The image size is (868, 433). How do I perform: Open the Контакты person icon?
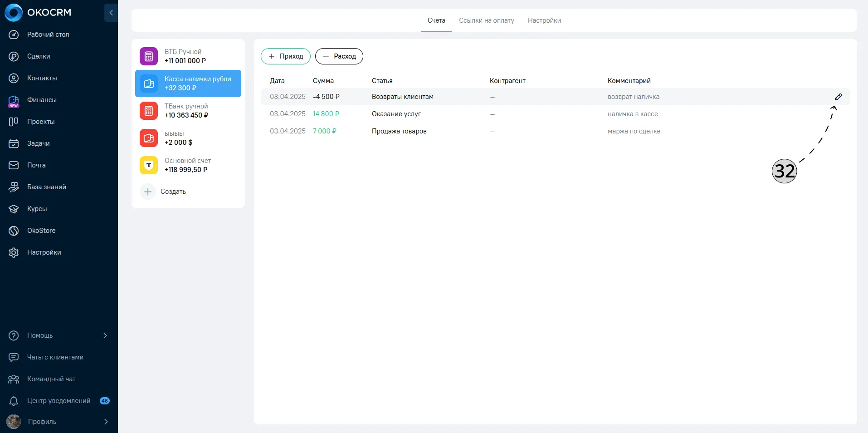[14, 78]
